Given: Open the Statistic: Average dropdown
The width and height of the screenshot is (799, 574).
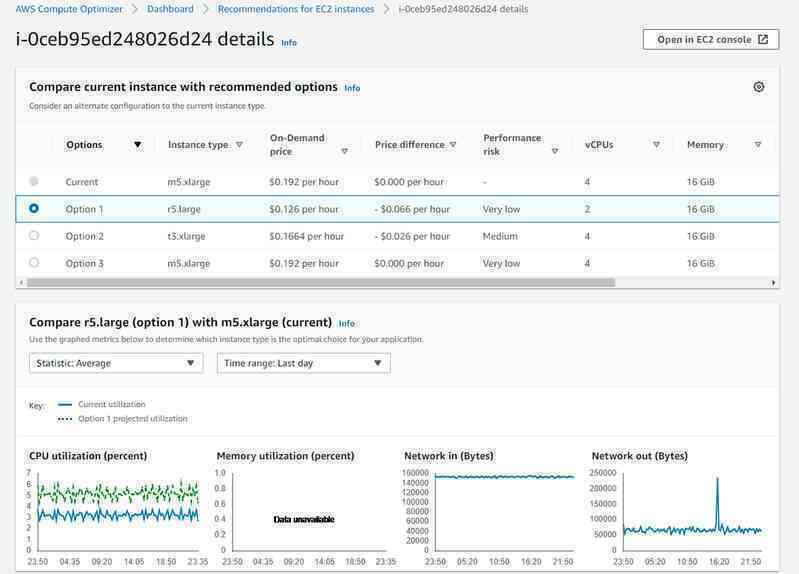Looking at the screenshot, I should click(x=116, y=363).
